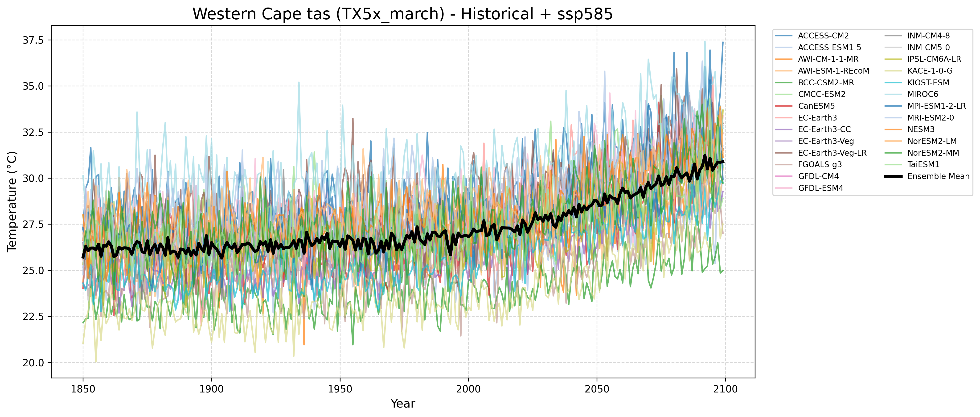Click the chart title text
This screenshot has height=417, width=980.
pos(402,14)
